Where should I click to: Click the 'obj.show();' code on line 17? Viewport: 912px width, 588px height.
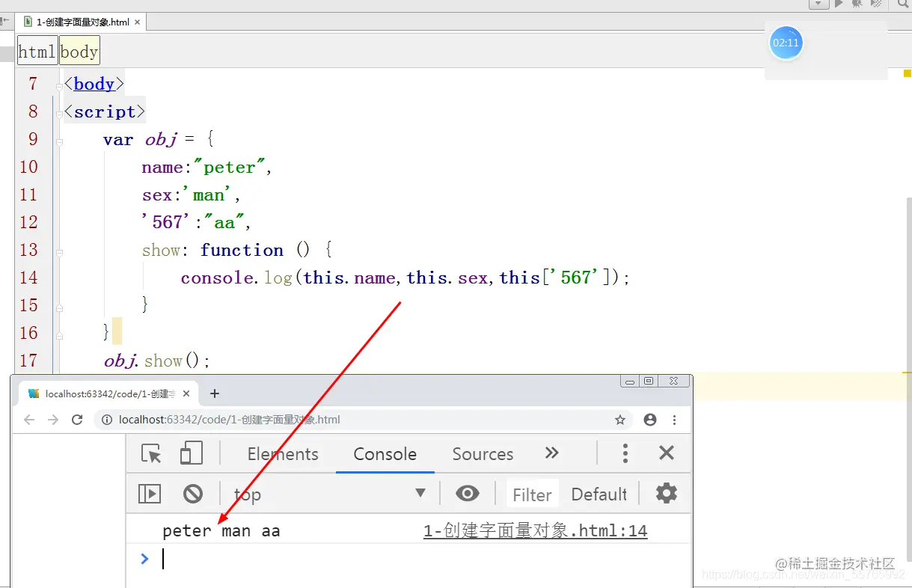pos(157,361)
